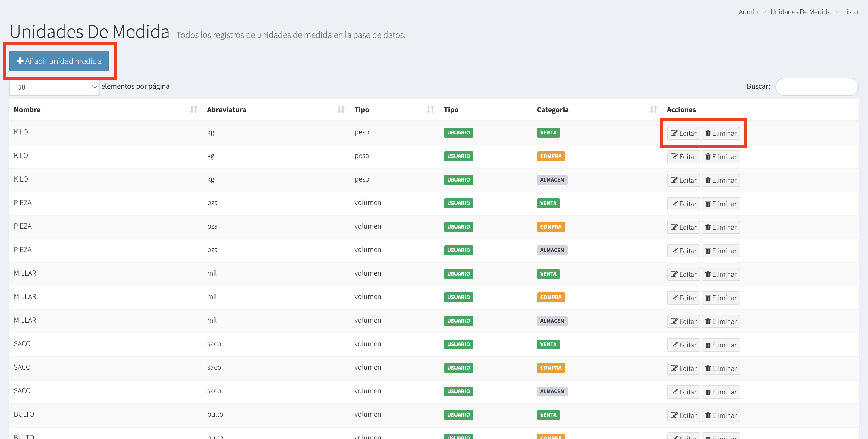This screenshot has height=439, width=868.
Task: Sort table by Nombre column arrows
Action: pos(193,109)
